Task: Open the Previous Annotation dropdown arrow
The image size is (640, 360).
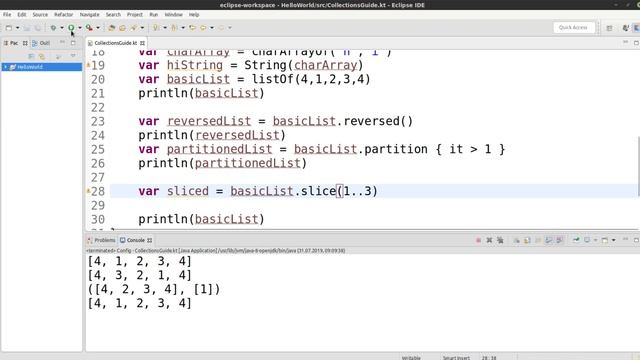Action: point(183,28)
